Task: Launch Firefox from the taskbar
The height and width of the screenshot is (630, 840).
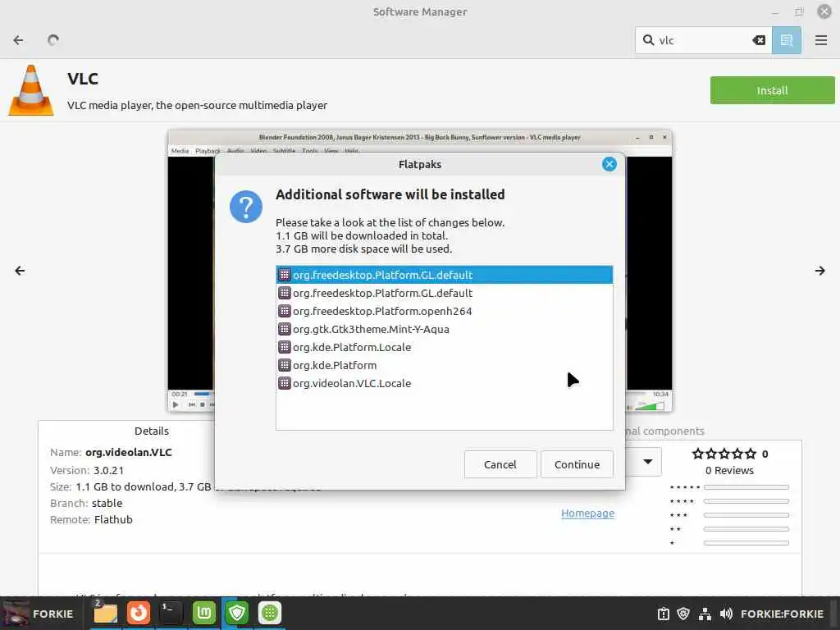Action: [x=138, y=613]
